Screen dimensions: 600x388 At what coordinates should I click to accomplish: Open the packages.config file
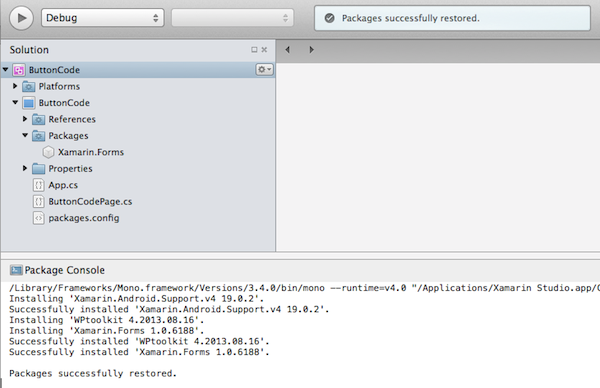click(84, 218)
